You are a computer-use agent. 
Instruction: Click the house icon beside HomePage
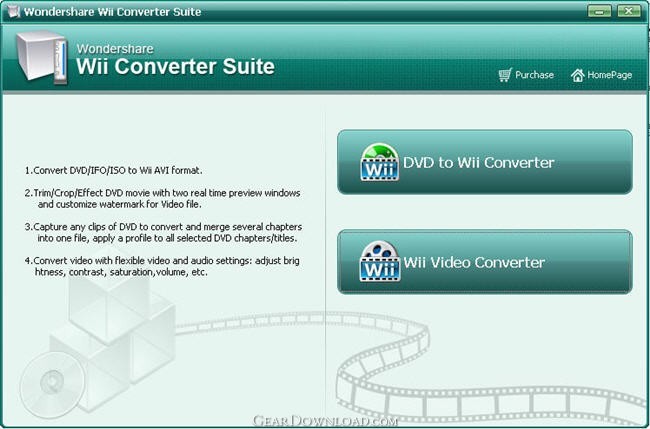[577, 75]
